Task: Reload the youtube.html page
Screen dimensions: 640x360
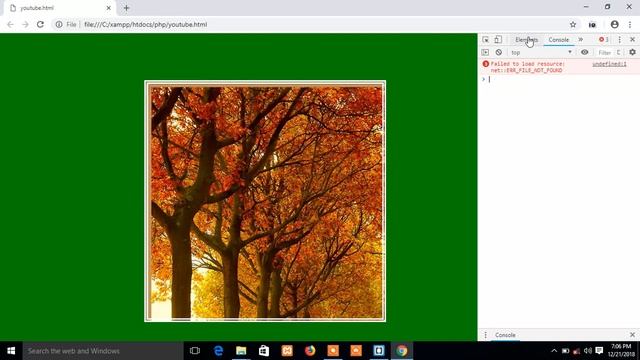Action: pyautogui.click(x=40, y=24)
